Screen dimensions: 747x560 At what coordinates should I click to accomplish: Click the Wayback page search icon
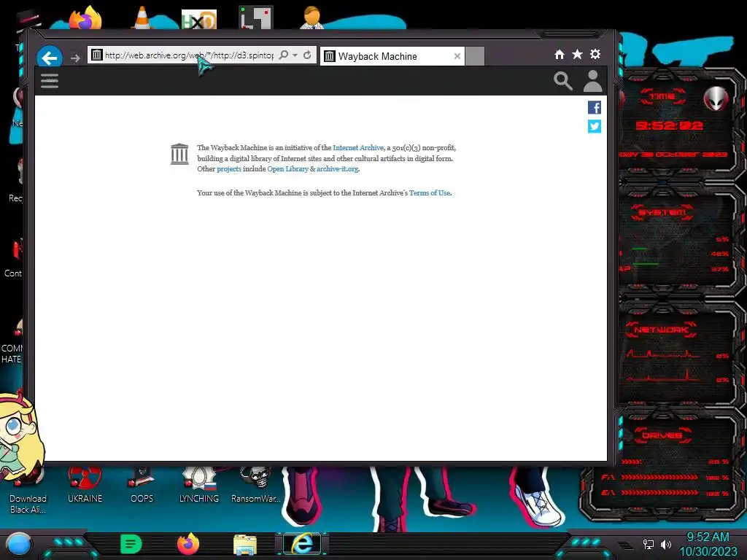click(562, 81)
